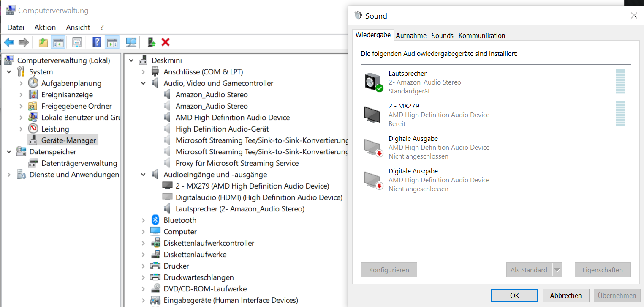This screenshot has height=307, width=644.
Task: Select the Lautsprecher Amazon_Audio Stereo playback device
Action: (424, 82)
